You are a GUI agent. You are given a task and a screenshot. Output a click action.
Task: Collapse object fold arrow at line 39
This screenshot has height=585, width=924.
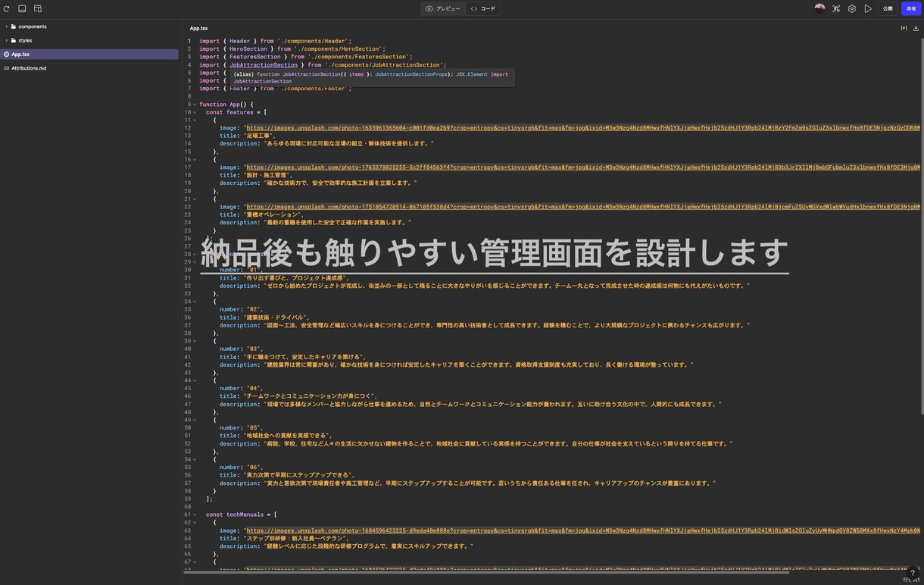tap(195, 341)
